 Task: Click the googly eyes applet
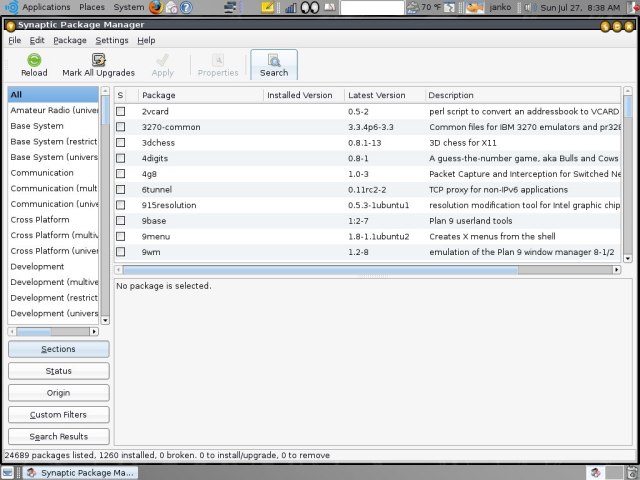click(x=310, y=7)
